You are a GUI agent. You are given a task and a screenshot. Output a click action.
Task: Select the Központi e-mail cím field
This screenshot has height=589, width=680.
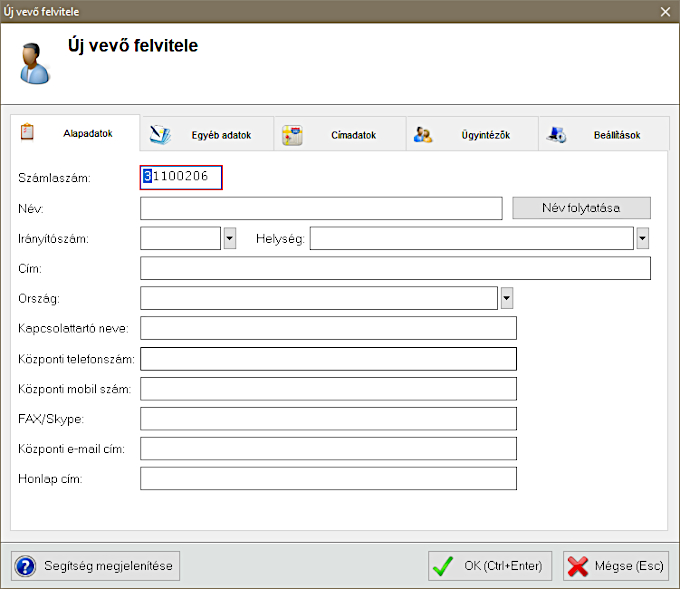coord(328,448)
